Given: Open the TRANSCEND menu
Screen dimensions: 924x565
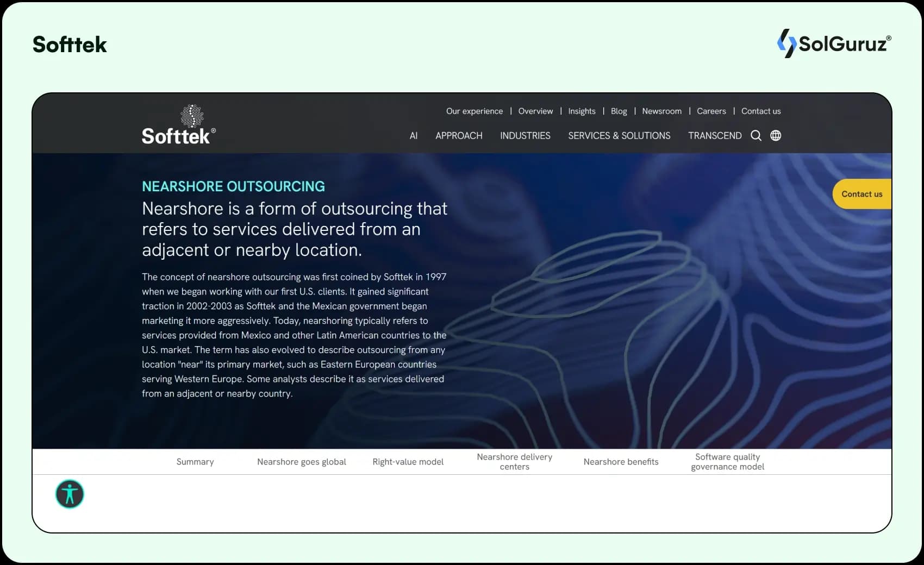Looking at the screenshot, I should [715, 136].
